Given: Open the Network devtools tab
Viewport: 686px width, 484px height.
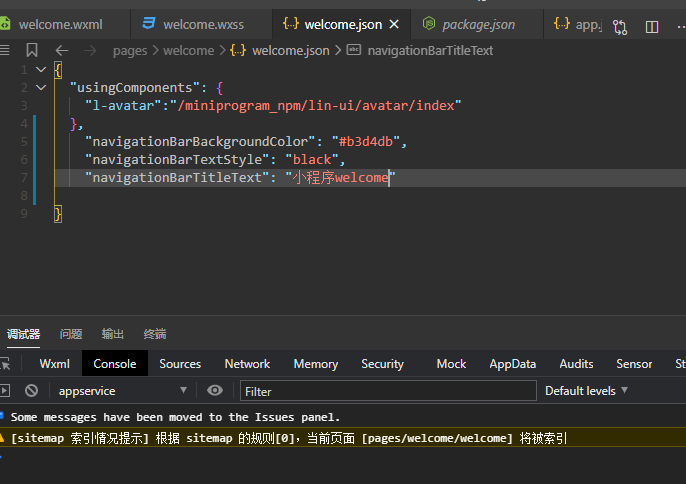Looking at the screenshot, I should (x=247, y=364).
